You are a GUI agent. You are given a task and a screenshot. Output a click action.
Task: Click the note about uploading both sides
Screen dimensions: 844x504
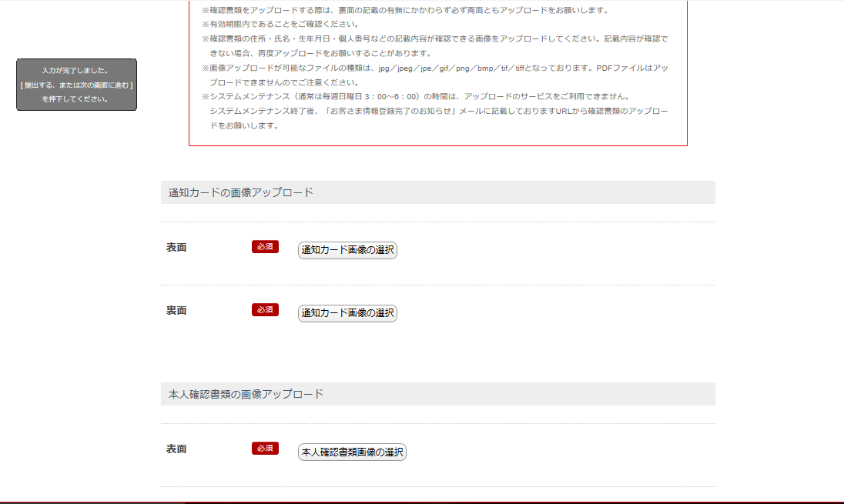(404, 10)
